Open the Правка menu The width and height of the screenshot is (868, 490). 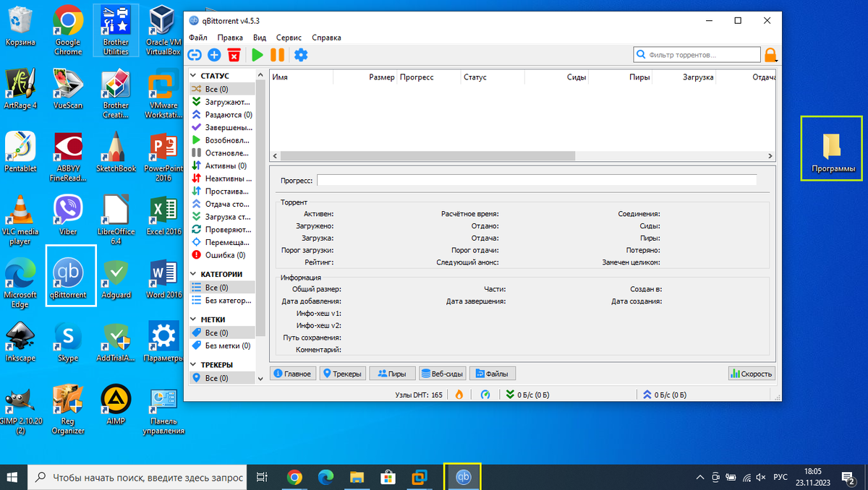click(230, 38)
